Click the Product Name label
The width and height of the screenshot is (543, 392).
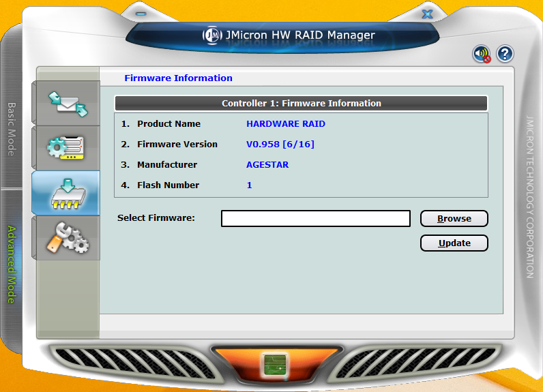pos(168,124)
